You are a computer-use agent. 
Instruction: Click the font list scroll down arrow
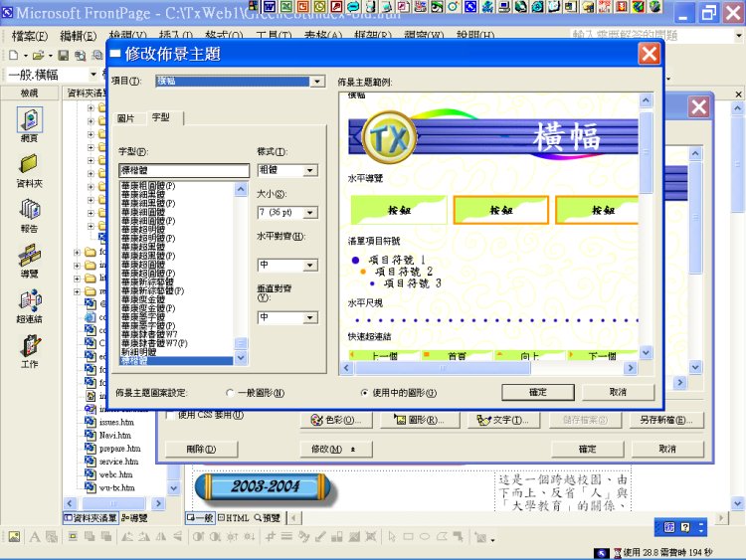click(242, 357)
